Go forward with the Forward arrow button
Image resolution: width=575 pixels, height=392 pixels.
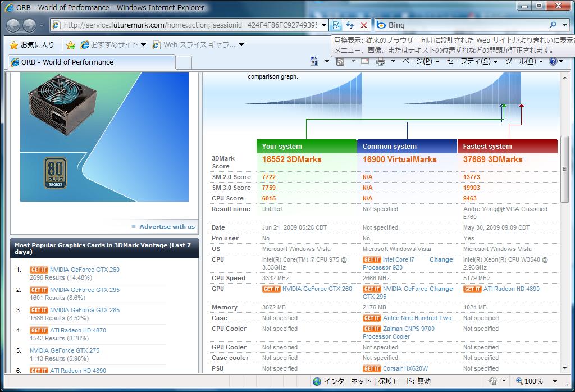coord(29,25)
